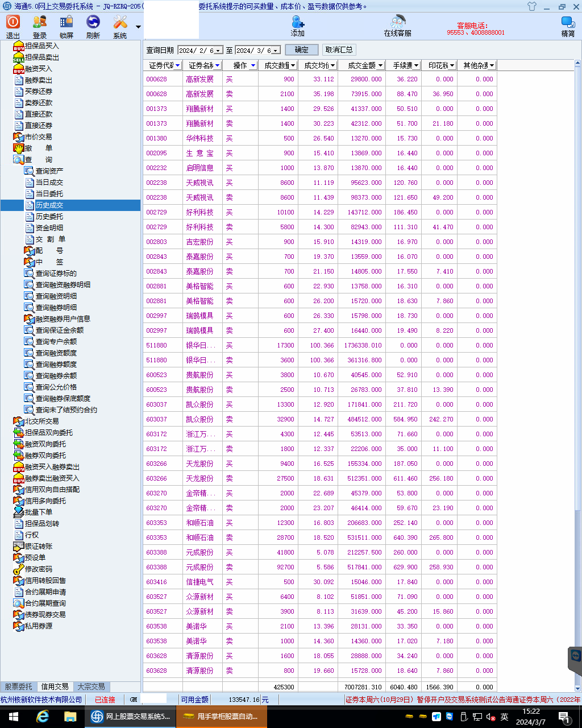
Task: Open the end date 2024/3/6 dropdown
Action: pos(276,51)
